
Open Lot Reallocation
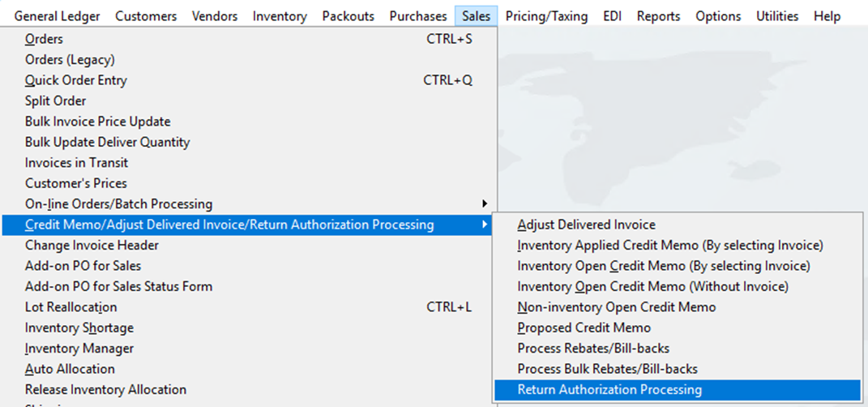pyautogui.click(x=71, y=307)
